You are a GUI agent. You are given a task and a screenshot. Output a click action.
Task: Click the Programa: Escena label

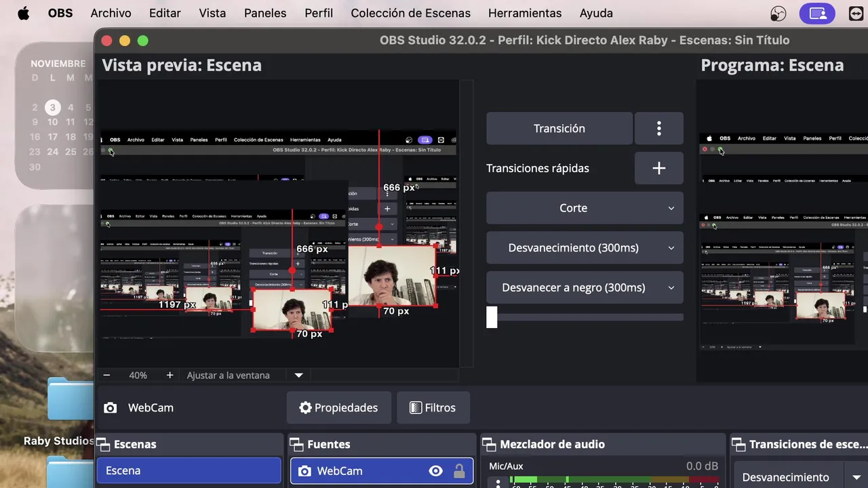772,65
